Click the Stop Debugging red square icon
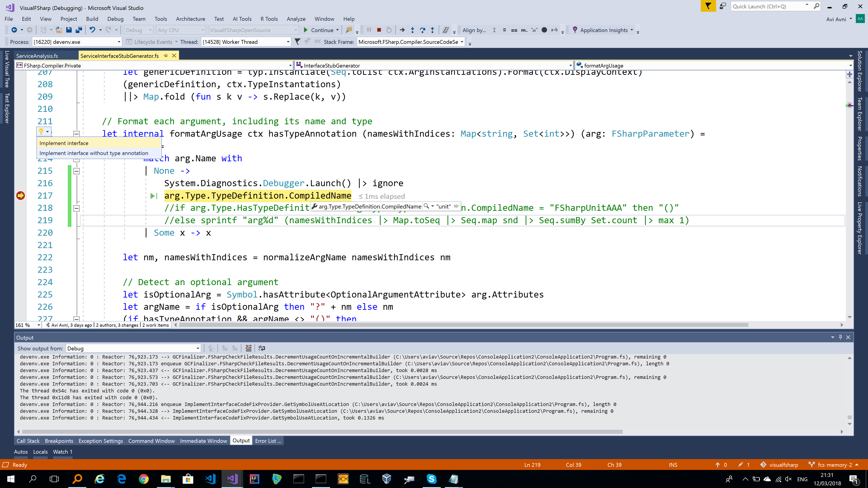Screen dimensions: 868x488 coord(379,30)
